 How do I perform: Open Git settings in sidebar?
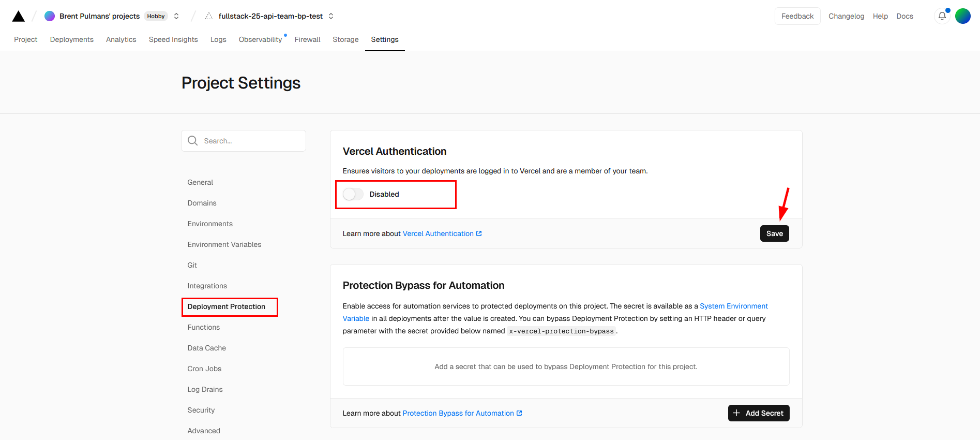click(192, 265)
